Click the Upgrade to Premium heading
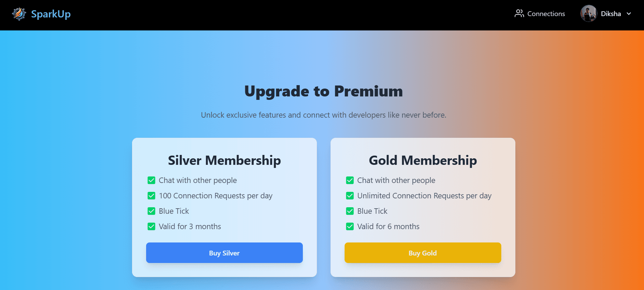The image size is (644, 290). coord(323,91)
